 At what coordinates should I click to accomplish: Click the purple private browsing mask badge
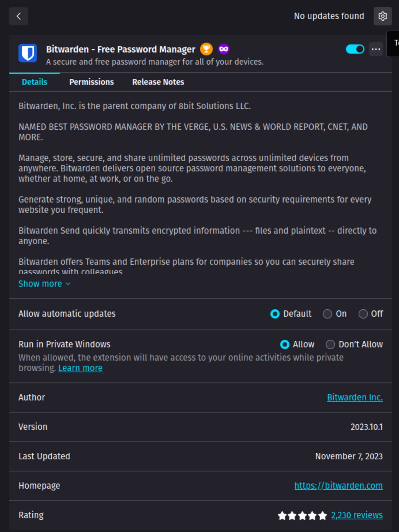(x=224, y=49)
